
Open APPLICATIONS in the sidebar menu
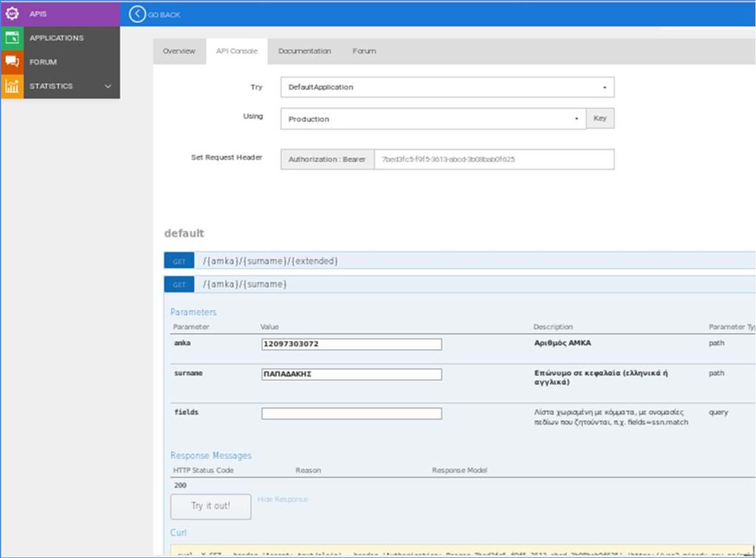click(x=61, y=38)
